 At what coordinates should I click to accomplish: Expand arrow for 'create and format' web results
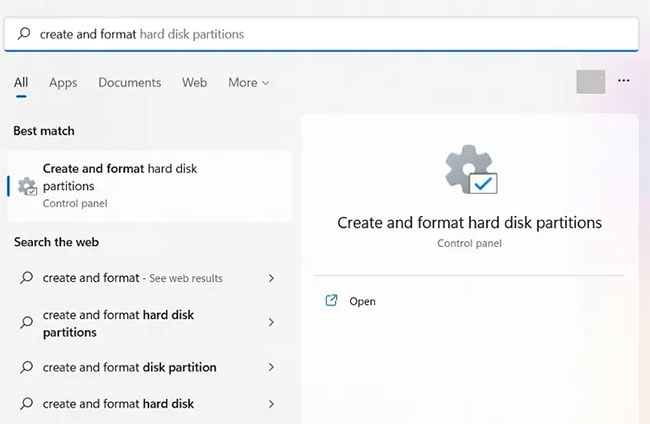pos(271,278)
